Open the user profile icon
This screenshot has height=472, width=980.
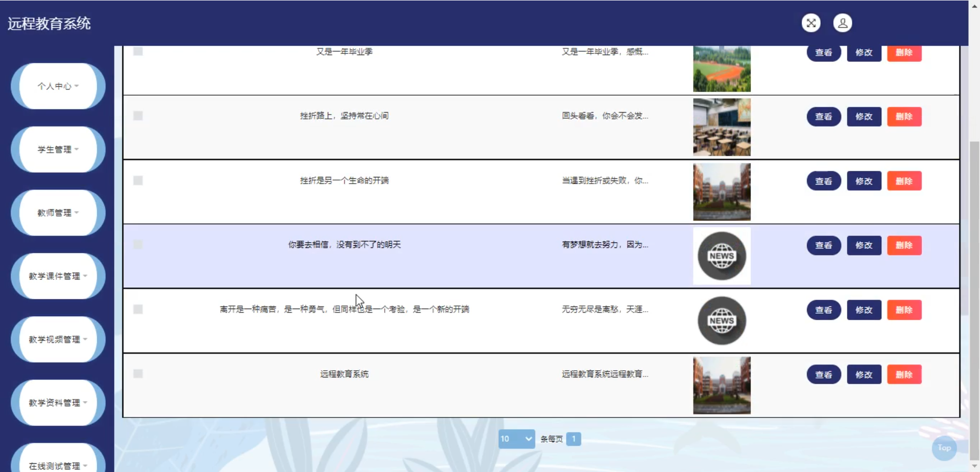[x=842, y=23]
